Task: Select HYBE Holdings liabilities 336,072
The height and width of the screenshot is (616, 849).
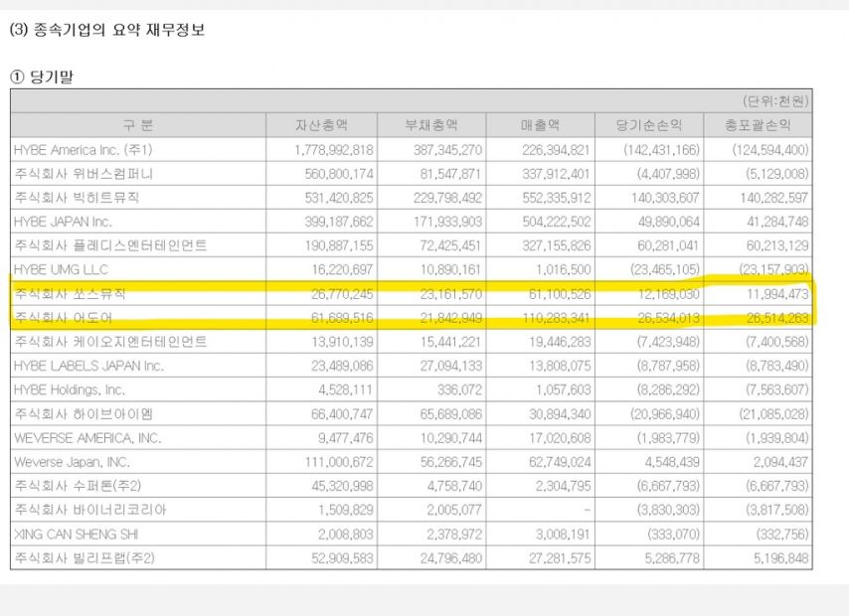Action: pos(459,389)
